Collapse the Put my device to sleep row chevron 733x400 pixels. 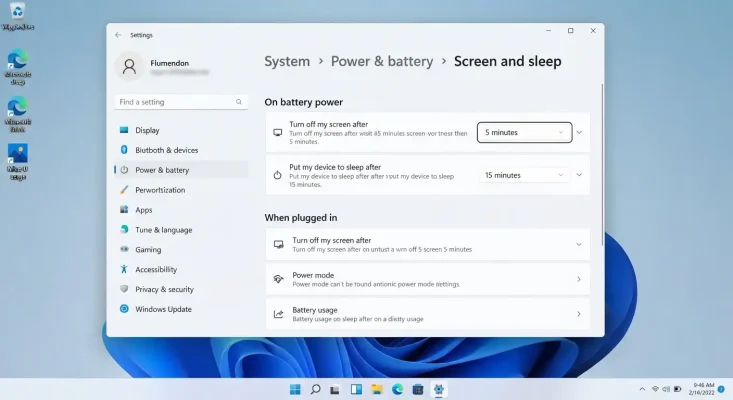pyautogui.click(x=579, y=175)
